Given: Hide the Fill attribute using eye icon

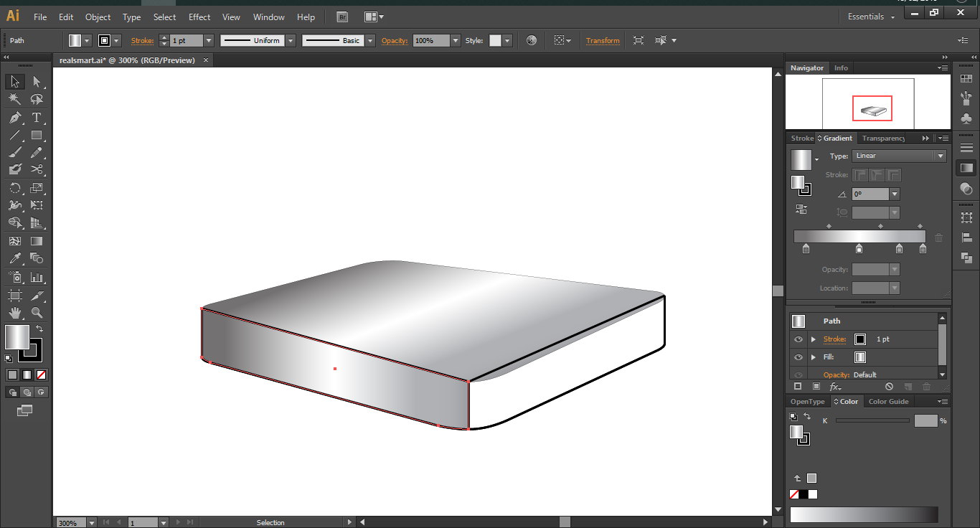Looking at the screenshot, I should [798, 357].
